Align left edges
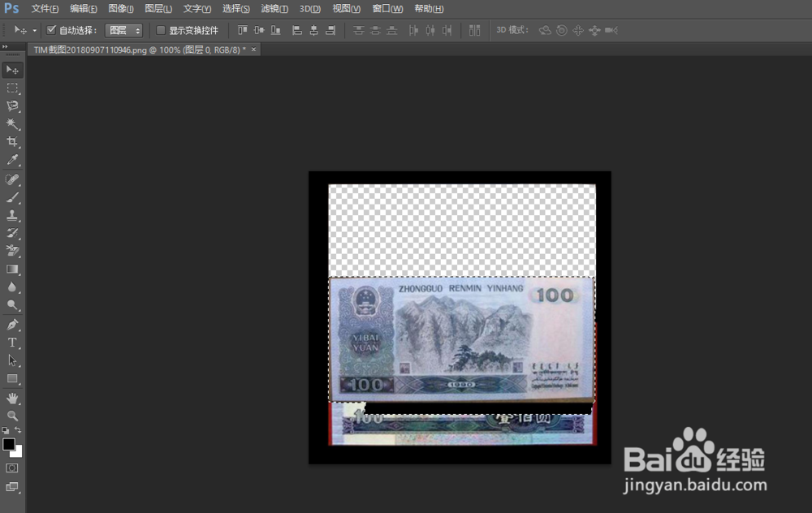The width and height of the screenshot is (812, 513). click(x=296, y=30)
